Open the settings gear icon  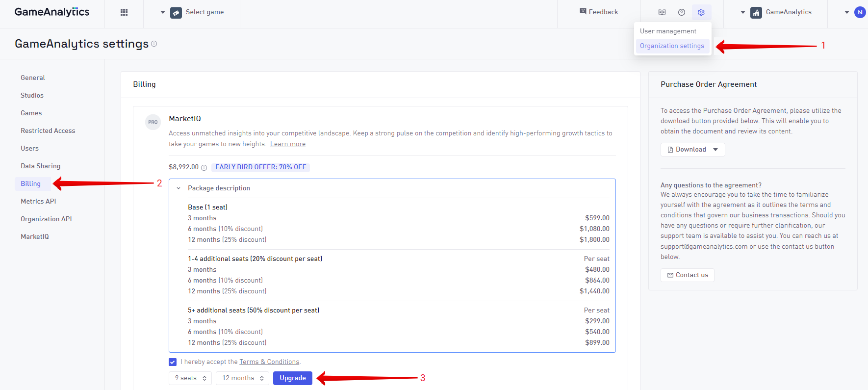(701, 12)
